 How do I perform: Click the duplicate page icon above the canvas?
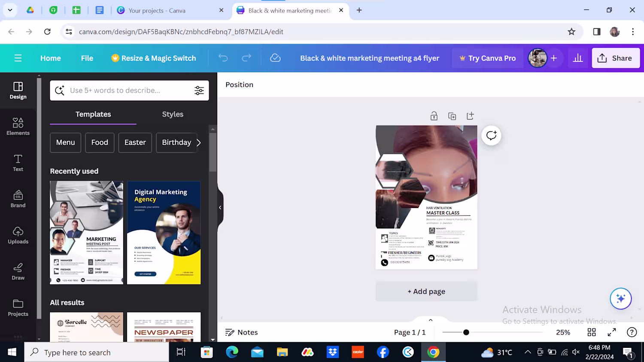tap(452, 116)
